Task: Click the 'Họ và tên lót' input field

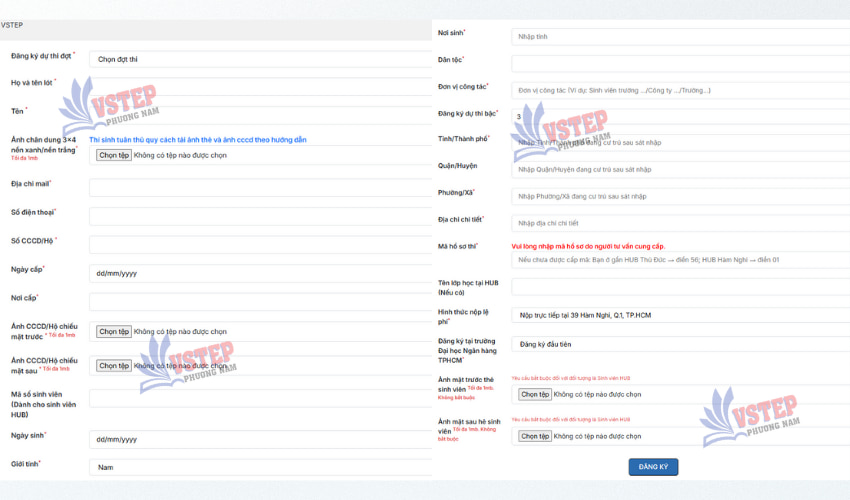Action: point(260,85)
